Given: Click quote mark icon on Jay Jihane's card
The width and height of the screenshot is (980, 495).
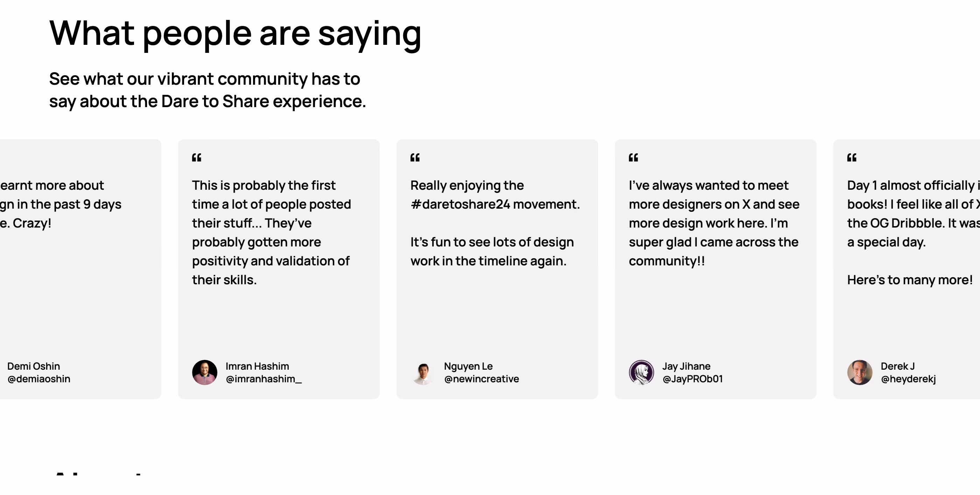Looking at the screenshot, I should (x=633, y=158).
